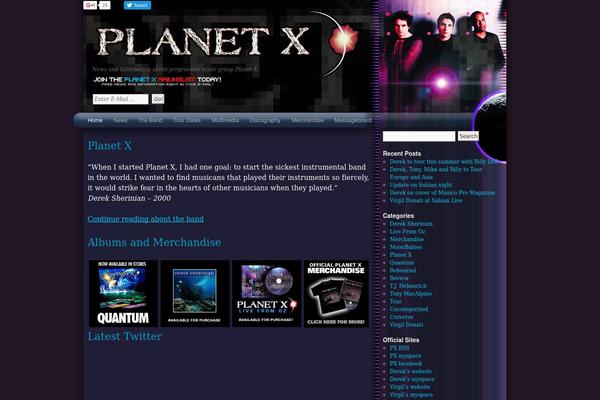This screenshot has height=400, width=600.
Task: Select the Planet X category link
Action: pyautogui.click(x=401, y=255)
